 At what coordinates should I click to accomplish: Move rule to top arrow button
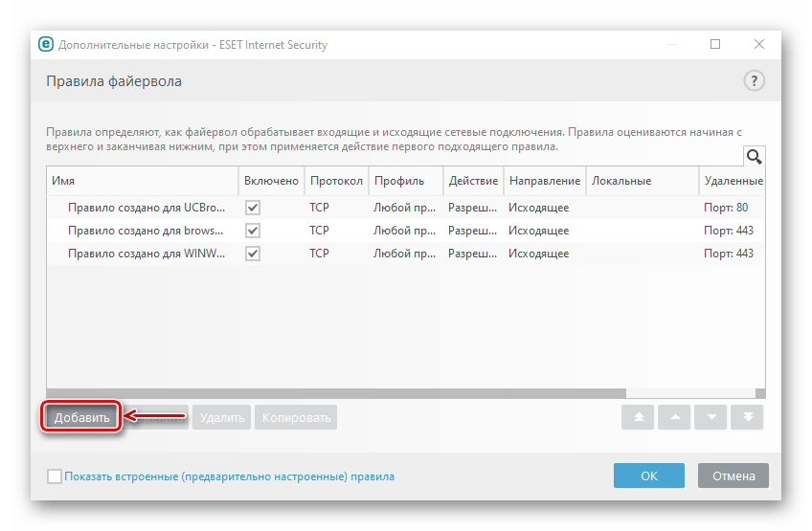tap(638, 417)
